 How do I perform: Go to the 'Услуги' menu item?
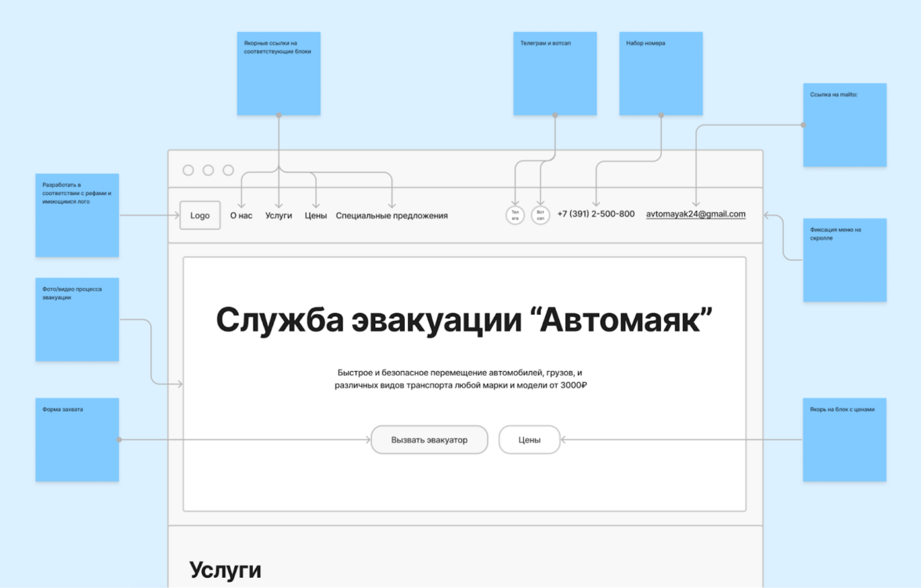click(279, 215)
